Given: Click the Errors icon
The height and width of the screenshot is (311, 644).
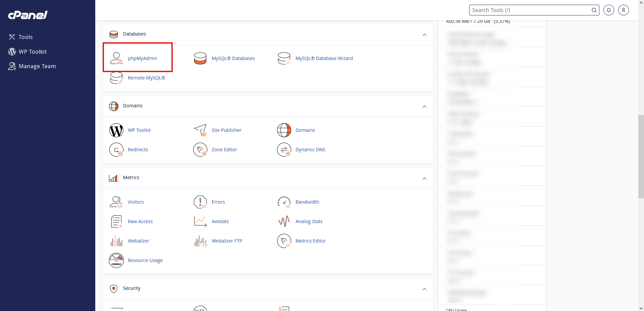Looking at the screenshot, I should click(x=200, y=202).
